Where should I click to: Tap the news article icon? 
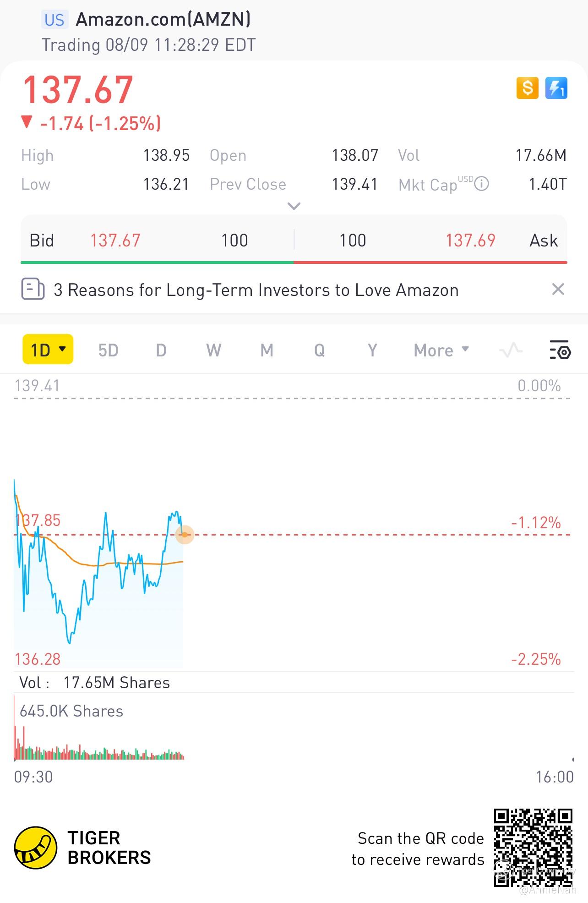[x=33, y=289]
